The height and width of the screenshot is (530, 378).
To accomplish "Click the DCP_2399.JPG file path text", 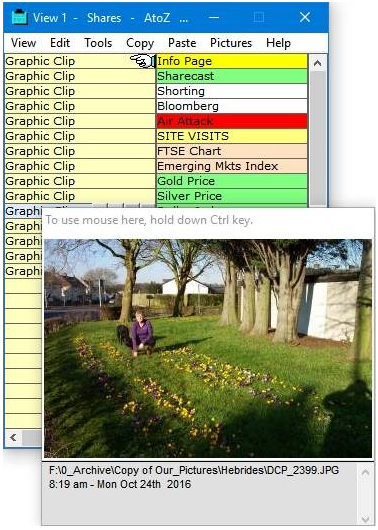I will tap(194, 470).
